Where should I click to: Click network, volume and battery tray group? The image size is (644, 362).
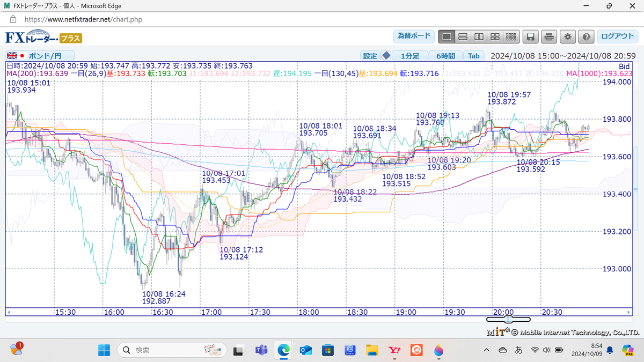[546, 350]
